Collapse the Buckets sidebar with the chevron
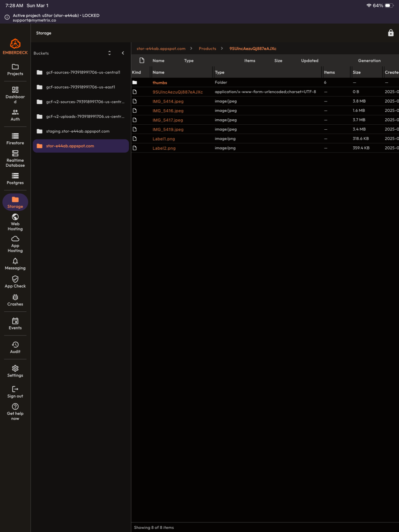399x532 pixels. [123, 53]
